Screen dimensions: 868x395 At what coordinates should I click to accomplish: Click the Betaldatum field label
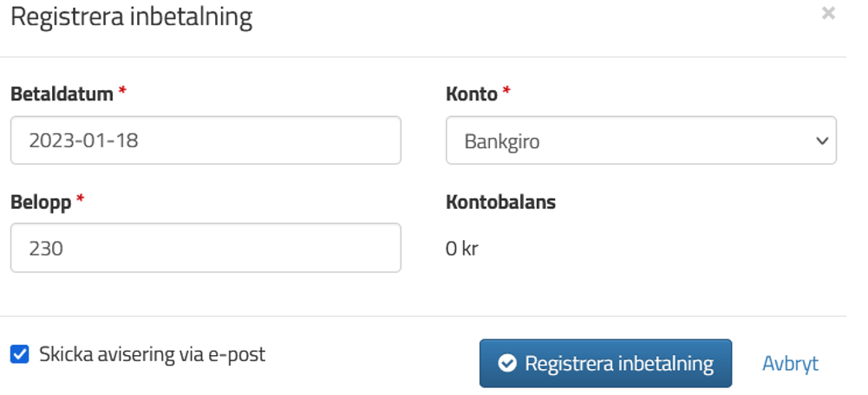62,94
